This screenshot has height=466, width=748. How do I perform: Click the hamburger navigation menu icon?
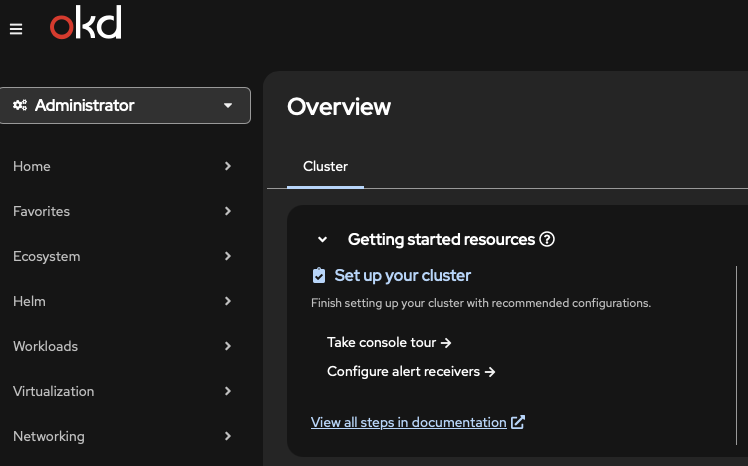(x=16, y=29)
